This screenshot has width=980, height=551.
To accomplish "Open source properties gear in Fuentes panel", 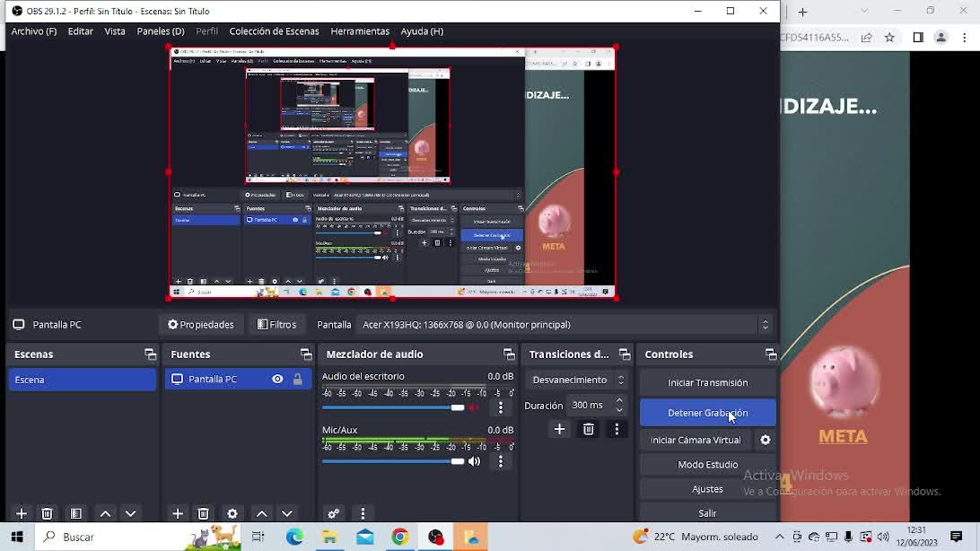I will click(232, 513).
